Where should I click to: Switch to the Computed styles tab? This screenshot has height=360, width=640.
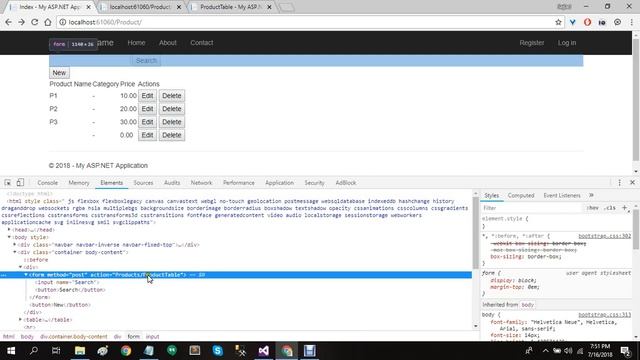click(x=521, y=196)
